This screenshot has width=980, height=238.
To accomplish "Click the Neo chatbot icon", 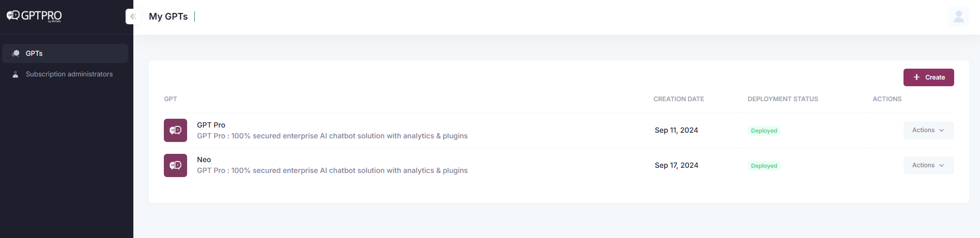I will click(175, 165).
